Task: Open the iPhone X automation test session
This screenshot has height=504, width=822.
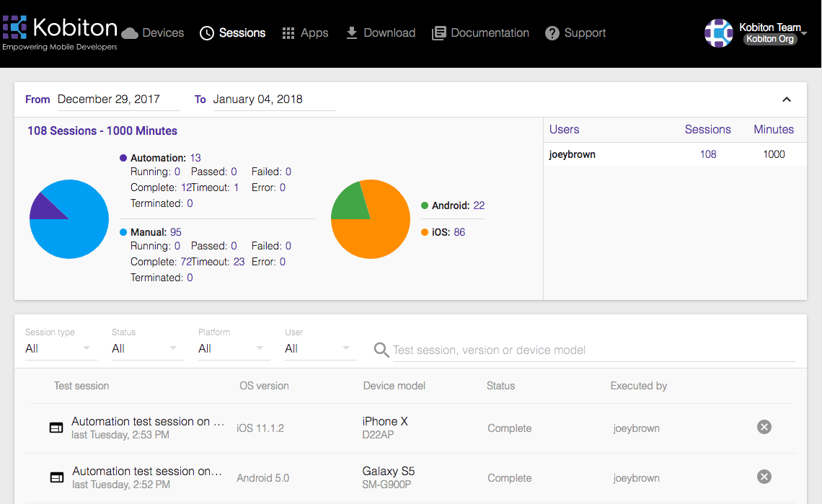Action: tap(148, 422)
